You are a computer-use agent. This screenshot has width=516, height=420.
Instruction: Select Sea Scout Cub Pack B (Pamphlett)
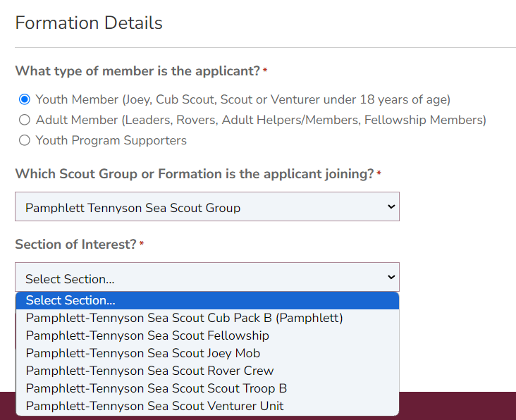point(207,318)
